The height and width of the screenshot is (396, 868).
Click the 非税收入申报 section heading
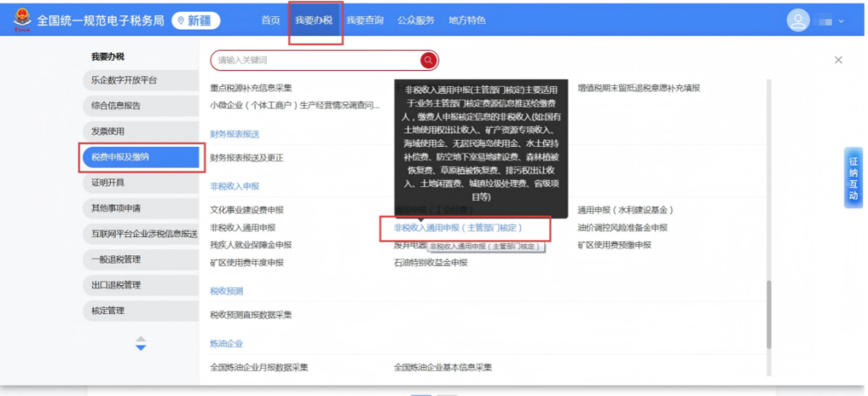(235, 186)
